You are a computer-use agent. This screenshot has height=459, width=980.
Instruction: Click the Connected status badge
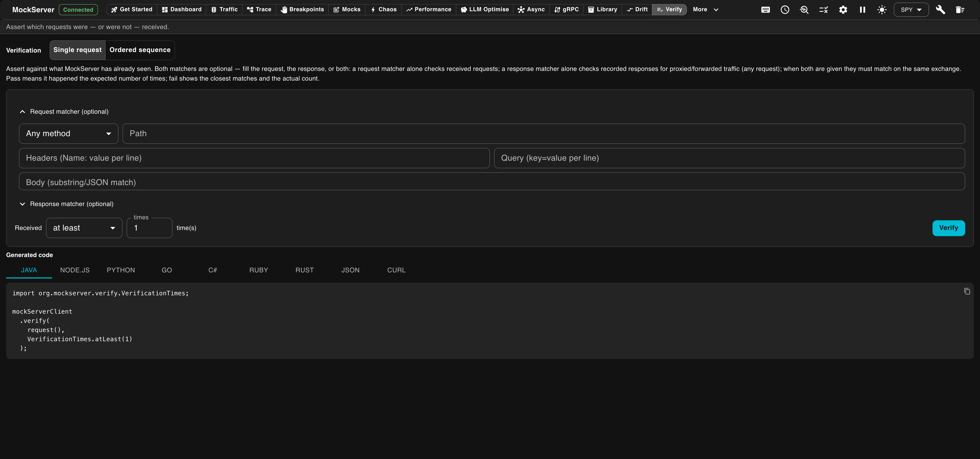click(x=78, y=10)
